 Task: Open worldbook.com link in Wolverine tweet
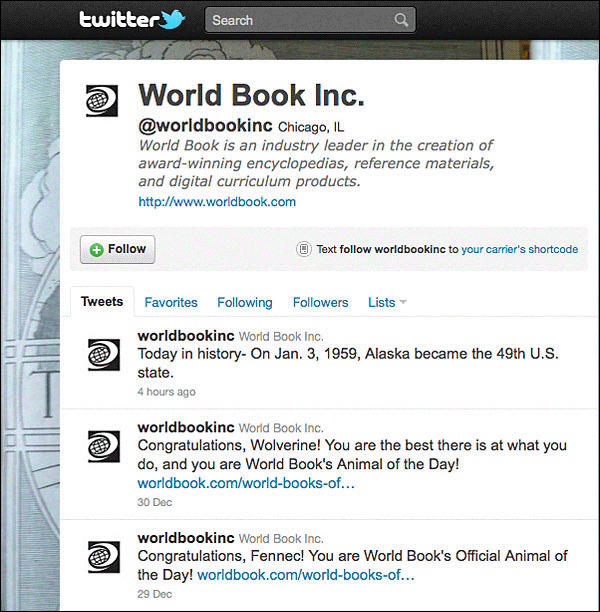[x=246, y=483]
